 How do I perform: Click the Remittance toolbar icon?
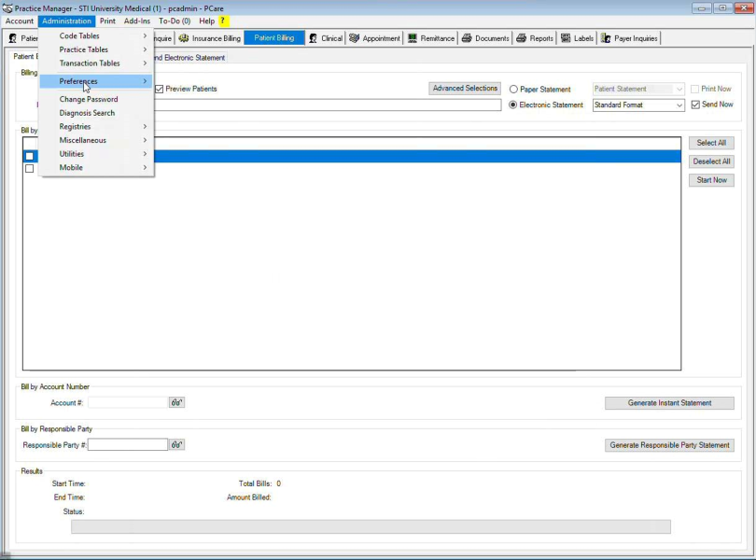click(413, 38)
